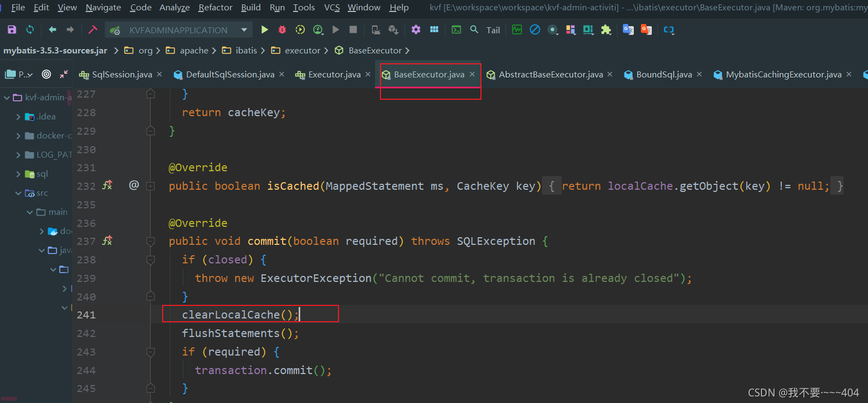Click the override gutter icon on line 232
Image resolution: width=868 pixels, height=403 pixels.
[107, 185]
